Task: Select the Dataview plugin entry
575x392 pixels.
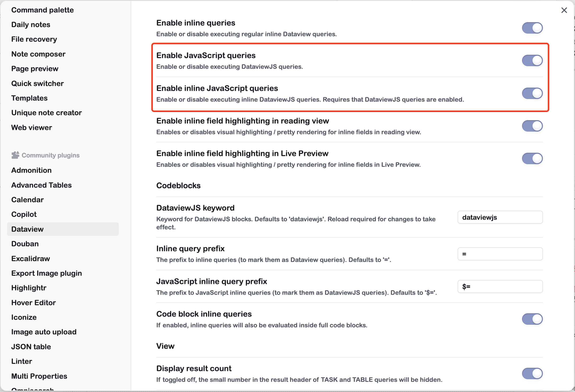Action: tap(28, 229)
